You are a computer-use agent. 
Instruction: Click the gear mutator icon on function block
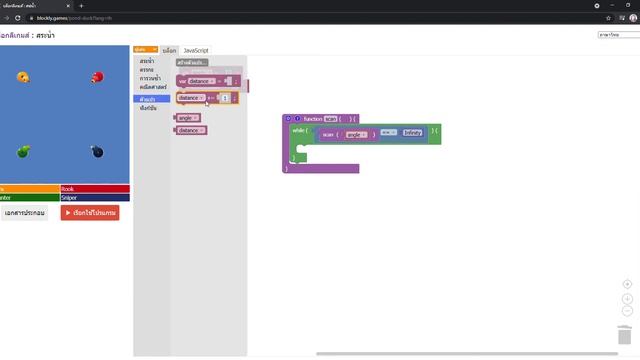coord(288,118)
